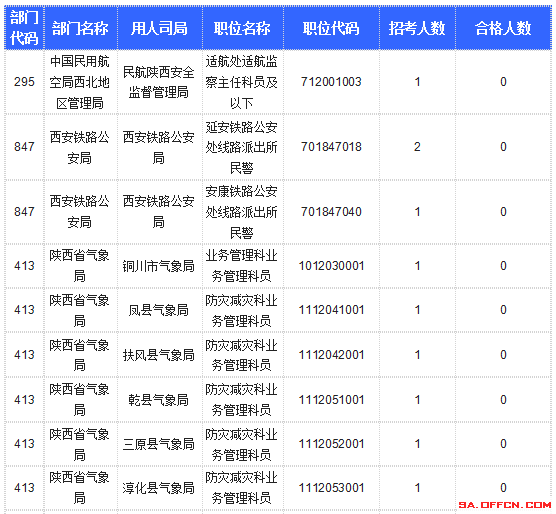Click the 合格人数 column header
556x514 pixels.
[x=503, y=28]
